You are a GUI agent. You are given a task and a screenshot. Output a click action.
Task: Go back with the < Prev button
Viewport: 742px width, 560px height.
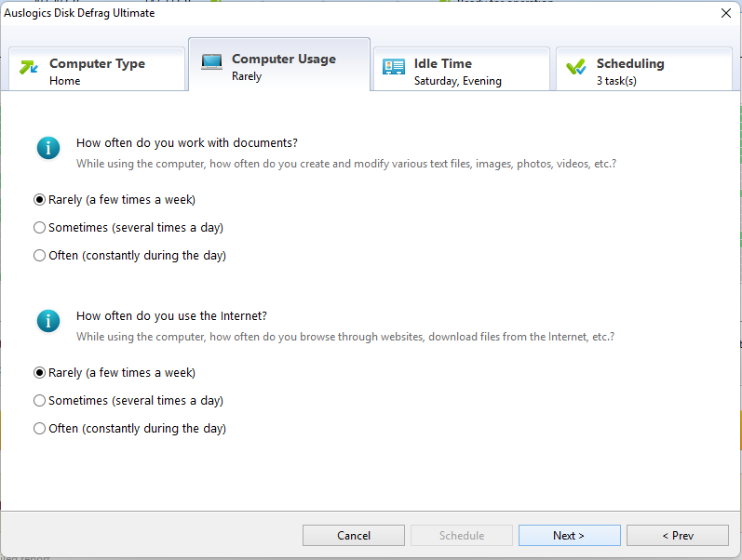(x=677, y=535)
